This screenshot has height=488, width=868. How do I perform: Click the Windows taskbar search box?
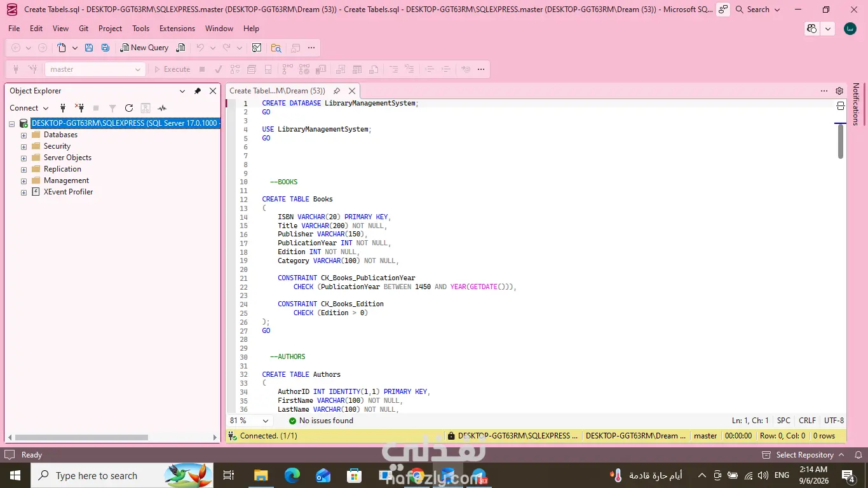pos(122,475)
